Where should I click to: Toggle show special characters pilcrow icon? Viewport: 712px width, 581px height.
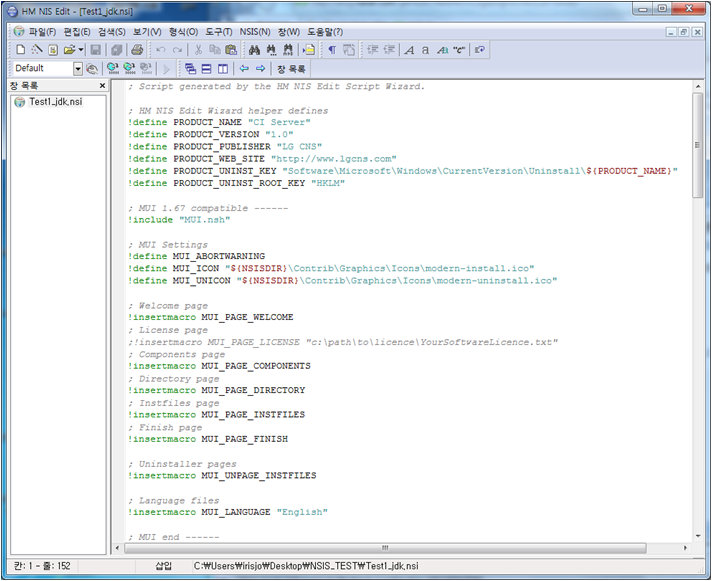click(333, 49)
